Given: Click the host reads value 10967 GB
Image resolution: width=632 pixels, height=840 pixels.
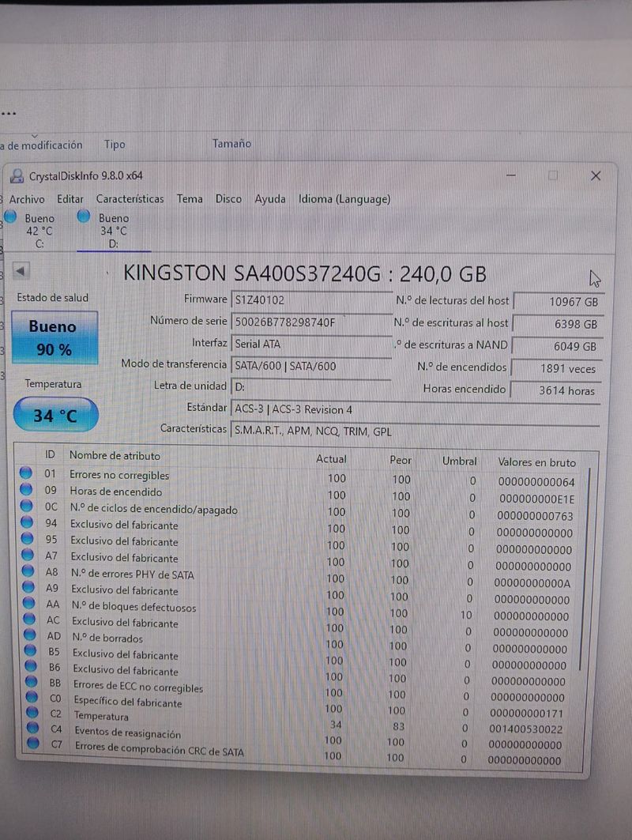Looking at the screenshot, I should (559, 302).
